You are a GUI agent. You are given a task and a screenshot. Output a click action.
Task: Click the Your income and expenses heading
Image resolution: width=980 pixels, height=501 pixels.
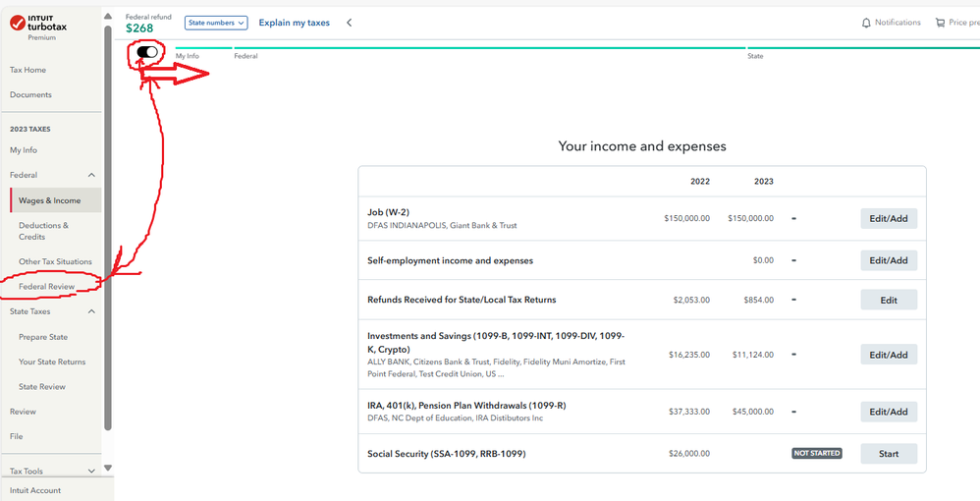coord(642,146)
